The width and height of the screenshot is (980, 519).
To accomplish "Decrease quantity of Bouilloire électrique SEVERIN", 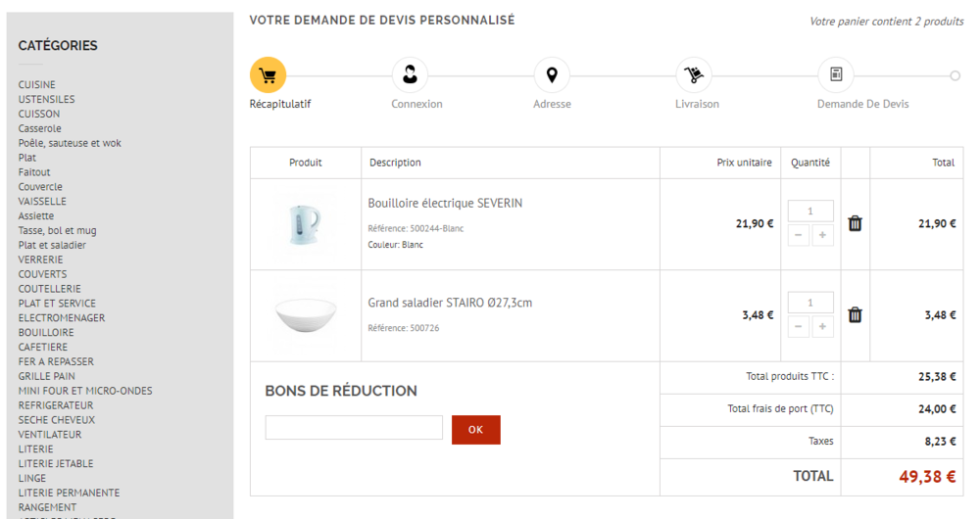I will (x=799, y=235).
